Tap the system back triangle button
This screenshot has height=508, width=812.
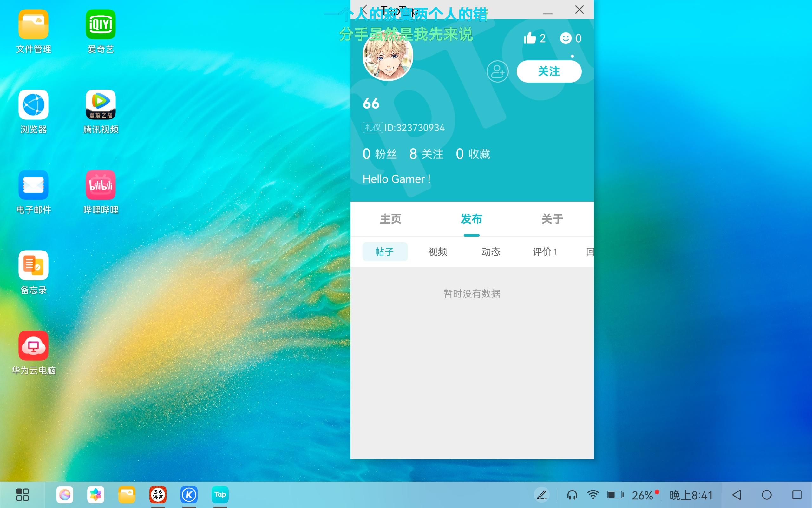coord(737,495)
